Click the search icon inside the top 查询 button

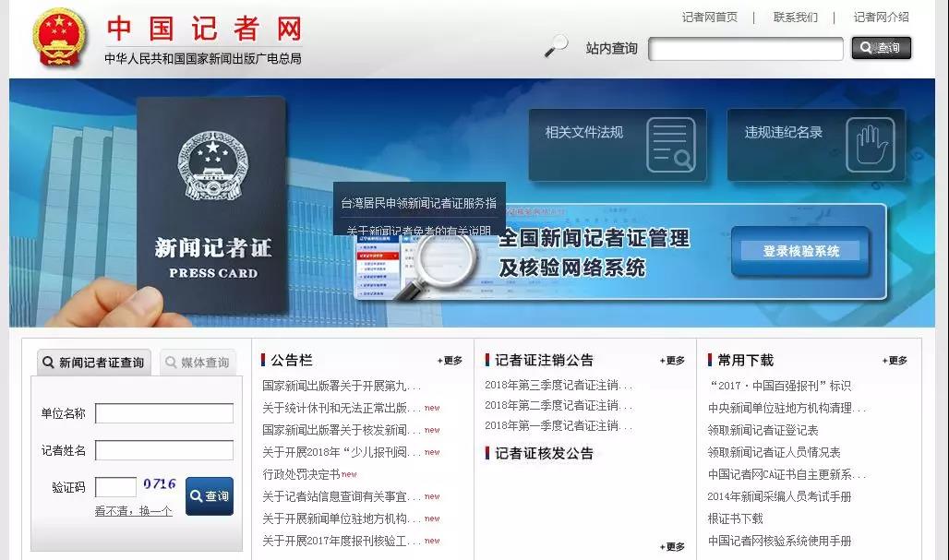(x=864, y=47)
